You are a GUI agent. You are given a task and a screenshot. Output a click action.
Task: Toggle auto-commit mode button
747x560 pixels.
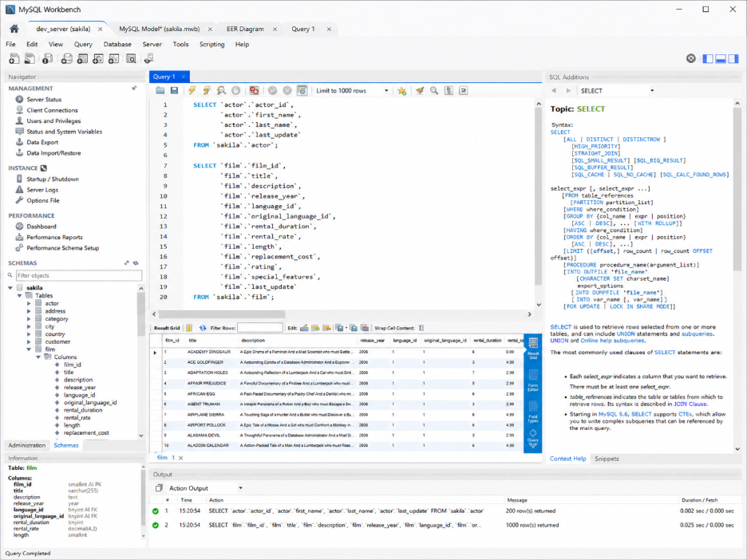tap(302, 90)
